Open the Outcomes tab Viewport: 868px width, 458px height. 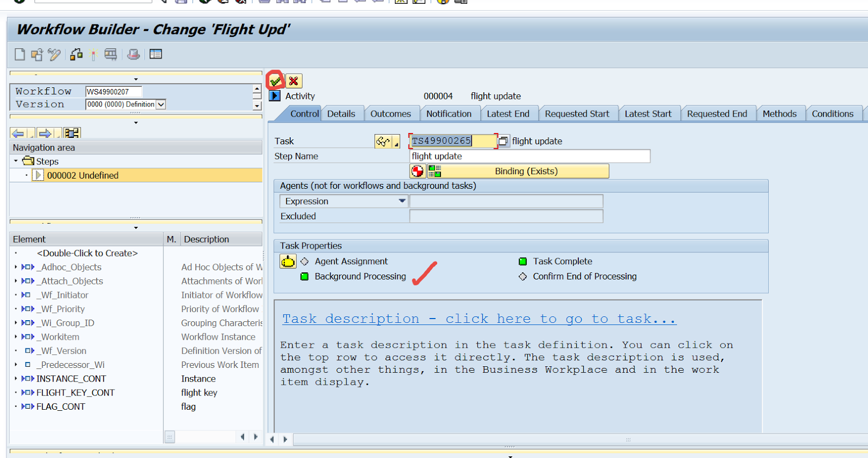[391, 114]
